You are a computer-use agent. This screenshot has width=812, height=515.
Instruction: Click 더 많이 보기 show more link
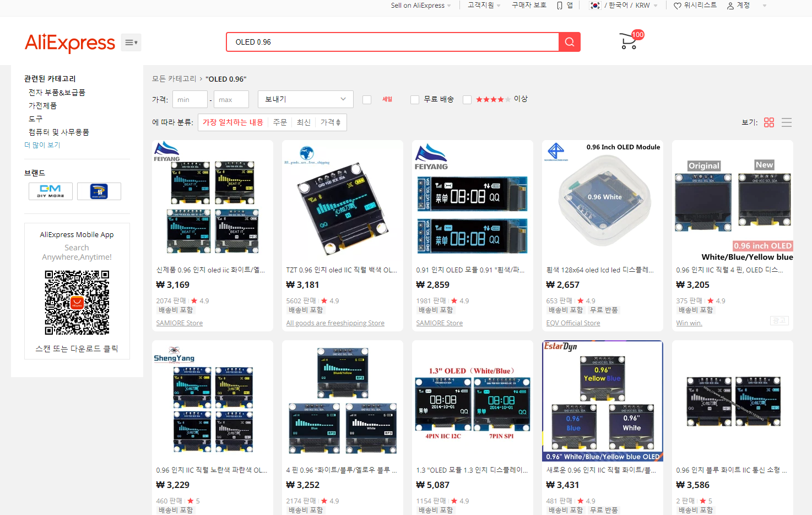tap(42, 145)
